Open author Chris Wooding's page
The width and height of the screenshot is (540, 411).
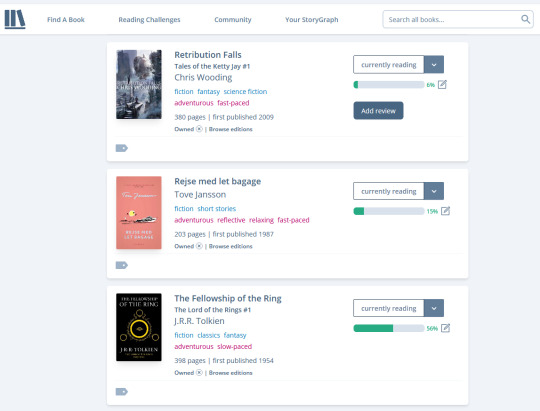203,78
